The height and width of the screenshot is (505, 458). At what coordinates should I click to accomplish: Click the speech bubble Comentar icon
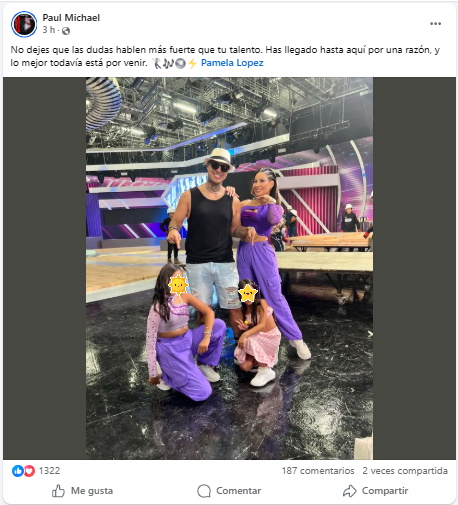pos(204,491)
